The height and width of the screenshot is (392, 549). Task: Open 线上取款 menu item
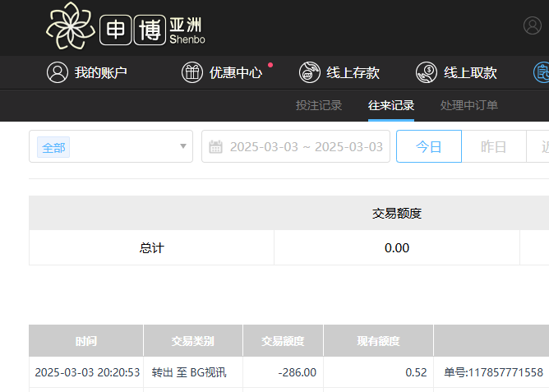point(470,73)
